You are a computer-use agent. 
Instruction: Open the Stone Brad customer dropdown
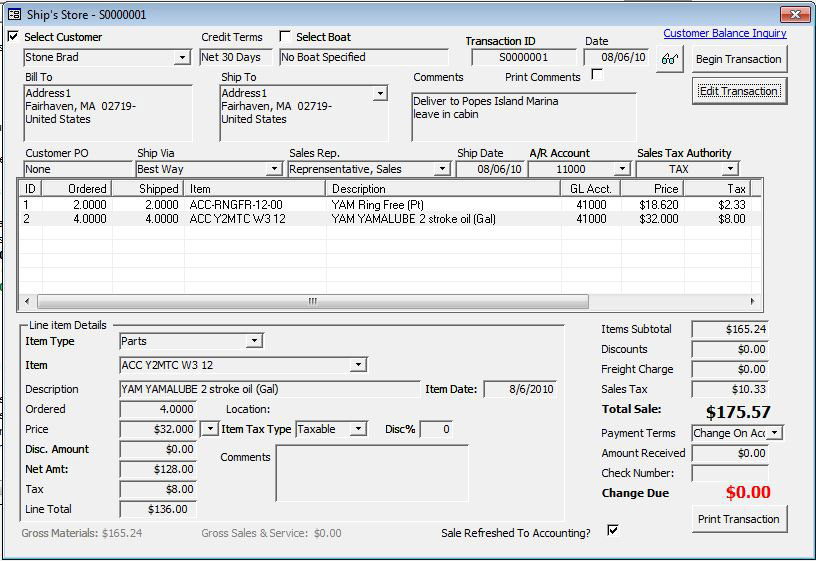pos(182,58)
